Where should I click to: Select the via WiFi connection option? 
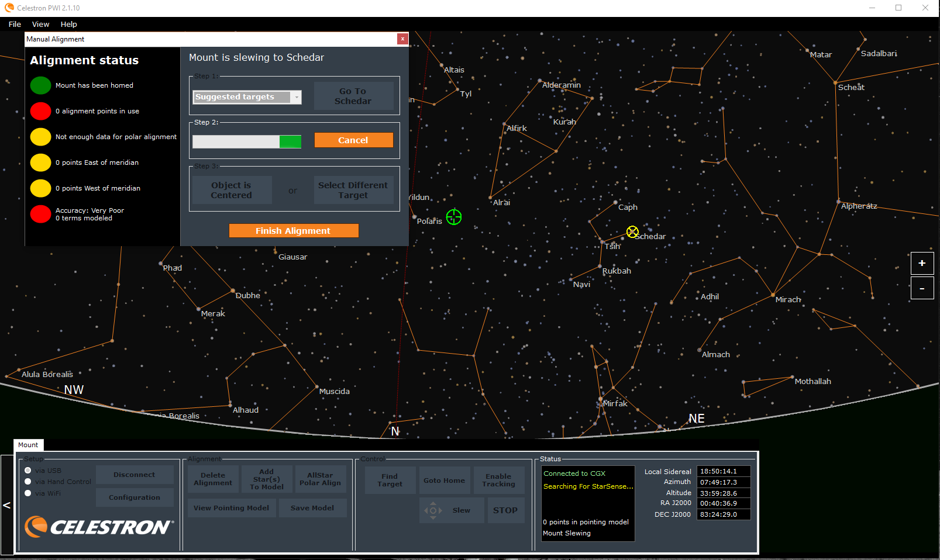pyautogui.click(x=28, y=493)
